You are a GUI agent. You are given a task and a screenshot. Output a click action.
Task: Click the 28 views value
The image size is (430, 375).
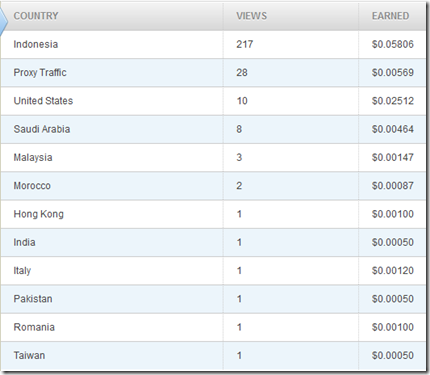point(242,73)
